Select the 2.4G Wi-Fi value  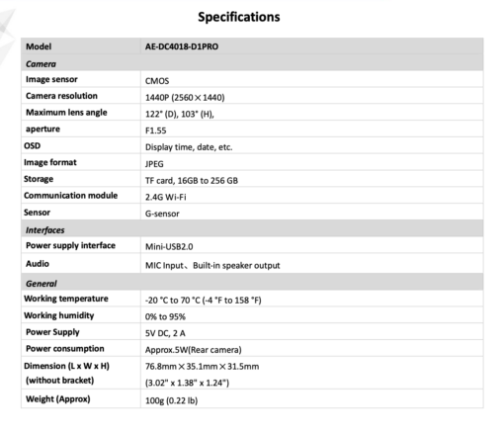(166, 197)
